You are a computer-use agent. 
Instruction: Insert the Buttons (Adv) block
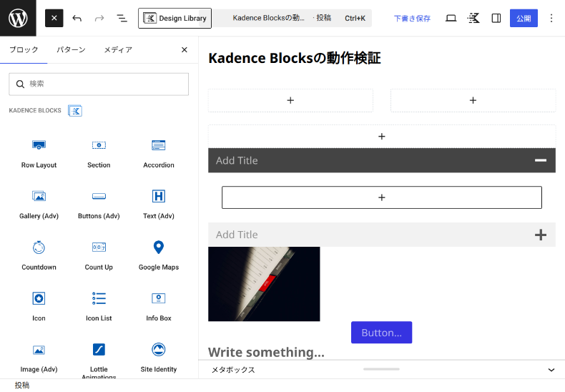pos(99,205)
